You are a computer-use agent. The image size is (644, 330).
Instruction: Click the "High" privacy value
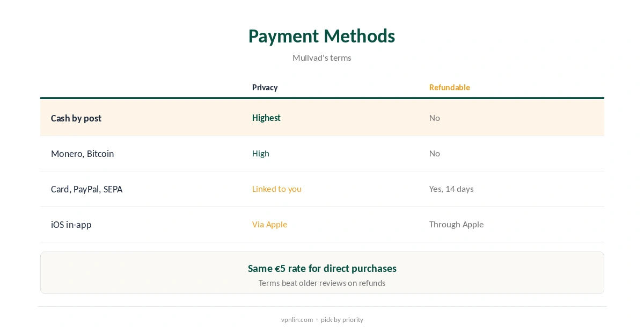tap(260, 153)
